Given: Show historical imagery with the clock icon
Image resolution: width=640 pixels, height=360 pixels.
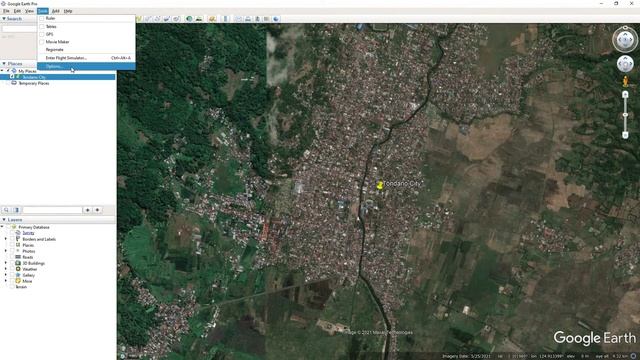Looking at the screenshot, I should (189, 19).
